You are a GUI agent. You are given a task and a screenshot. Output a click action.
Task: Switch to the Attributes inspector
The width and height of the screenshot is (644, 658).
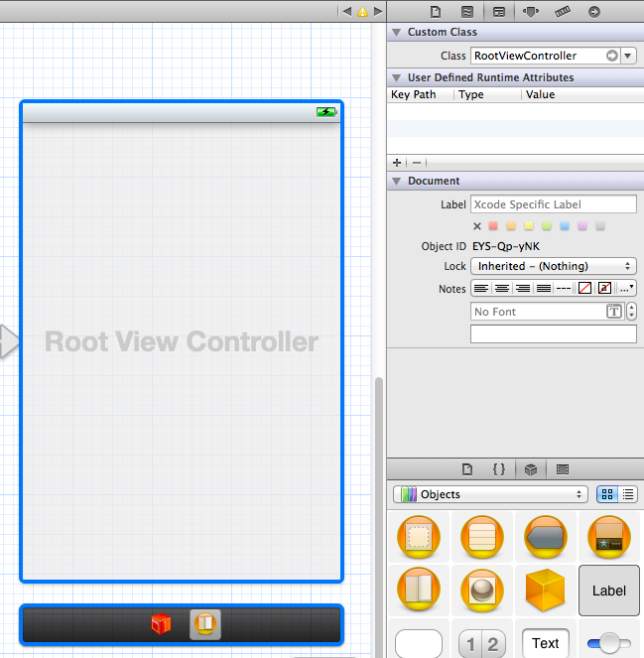point(530,12)
